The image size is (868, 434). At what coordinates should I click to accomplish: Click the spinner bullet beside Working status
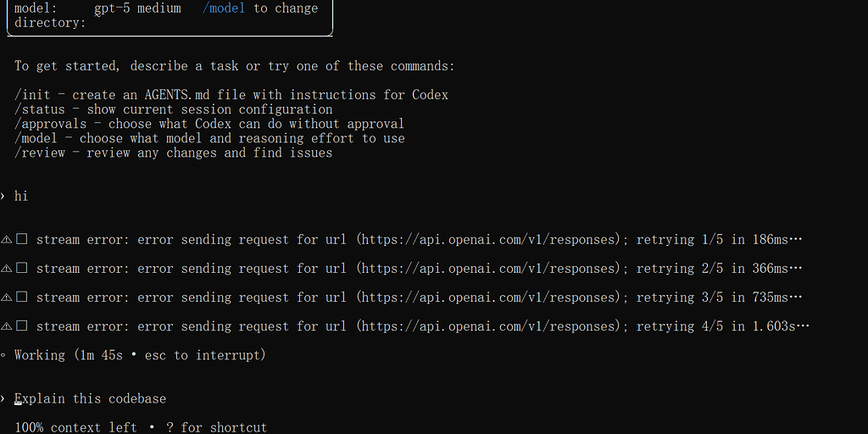pos(3,355)
